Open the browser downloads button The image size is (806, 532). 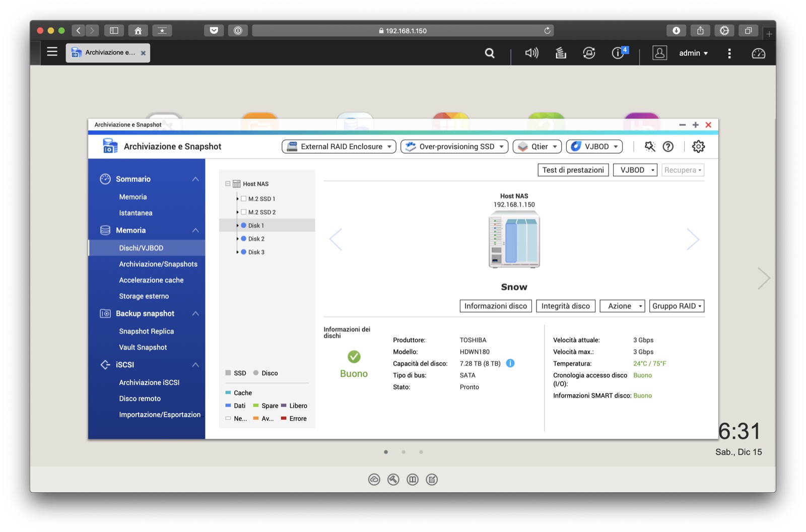[676, 31]
